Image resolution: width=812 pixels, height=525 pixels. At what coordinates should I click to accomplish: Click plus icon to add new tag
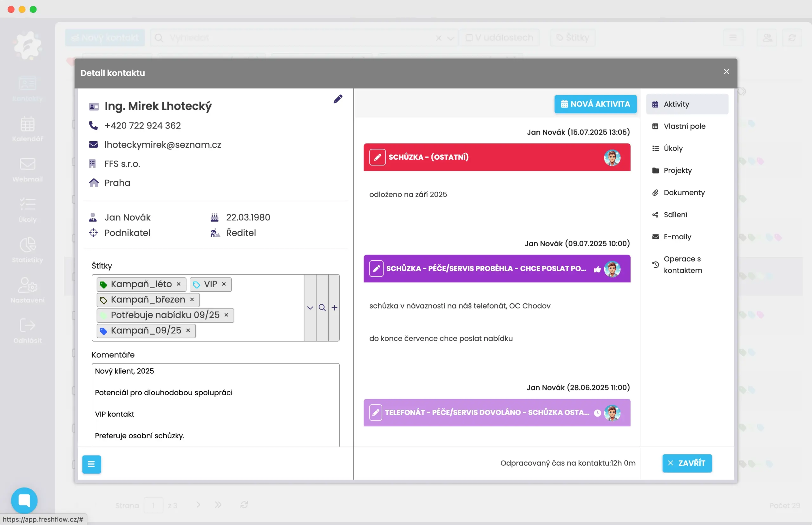[x=334, y=308]
